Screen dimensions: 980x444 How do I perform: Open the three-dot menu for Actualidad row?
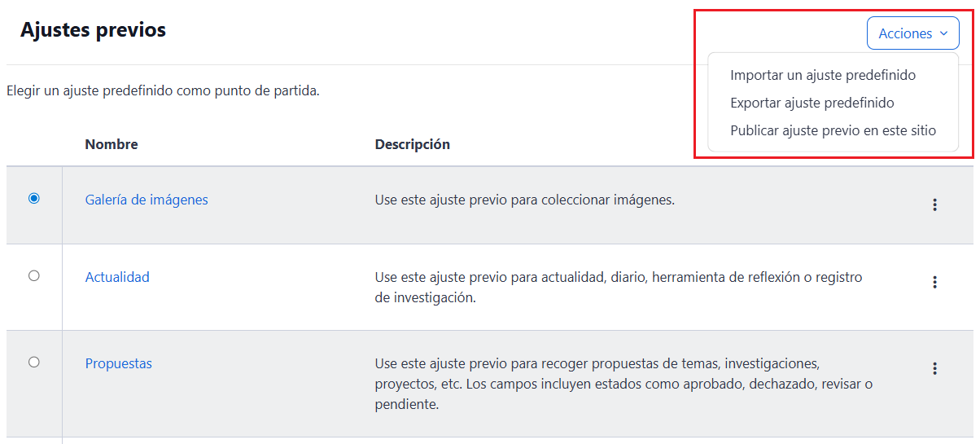pyautogui.click(x=934, y=282)
